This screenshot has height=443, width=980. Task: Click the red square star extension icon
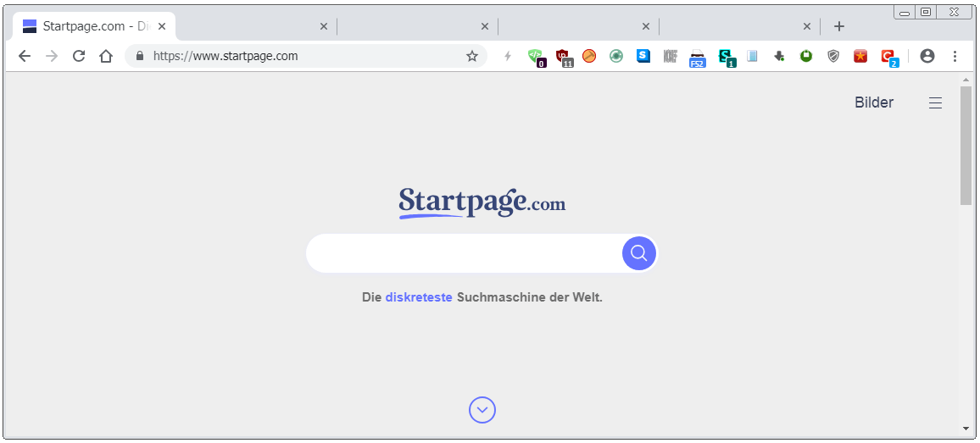coord(860,56)
